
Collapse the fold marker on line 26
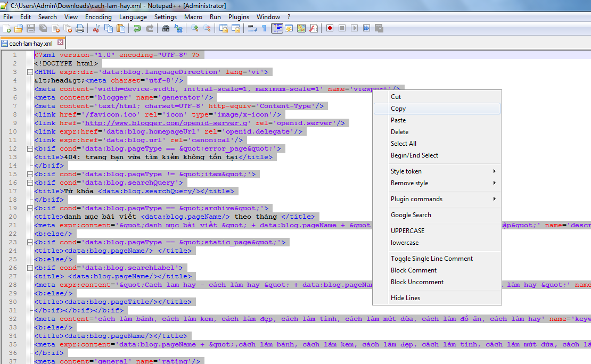(x=30, y=268)
